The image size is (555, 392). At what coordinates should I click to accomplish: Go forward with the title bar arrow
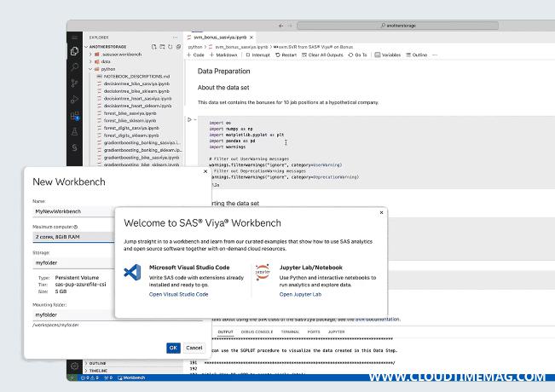click(290, 26)
